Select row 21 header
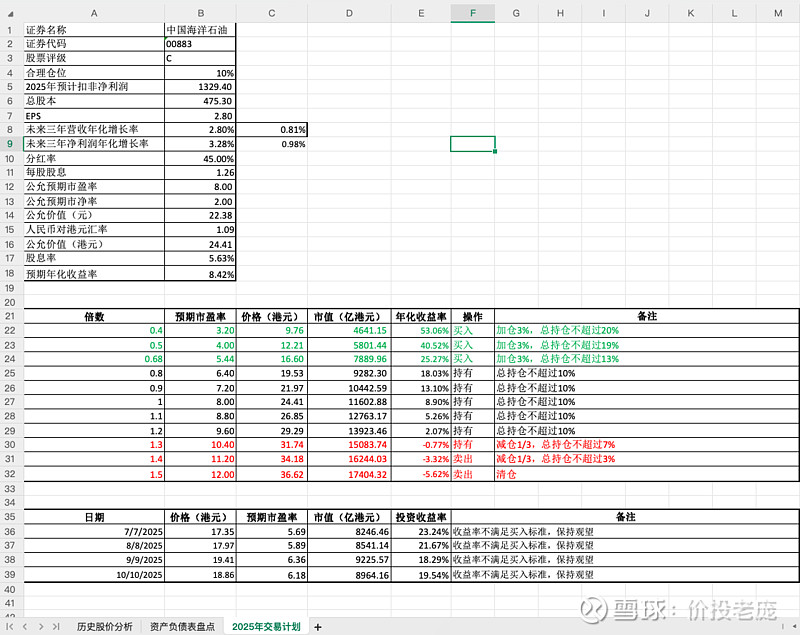The height and width of the screenshot is (635, 800). pos(10,316)
